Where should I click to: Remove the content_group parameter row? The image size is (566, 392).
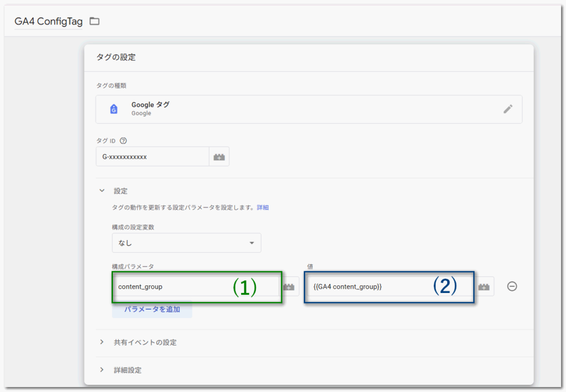[512, 286]
